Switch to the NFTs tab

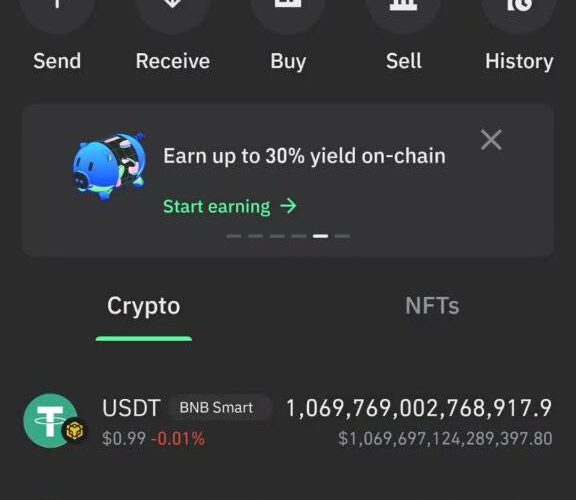(432, 305)
